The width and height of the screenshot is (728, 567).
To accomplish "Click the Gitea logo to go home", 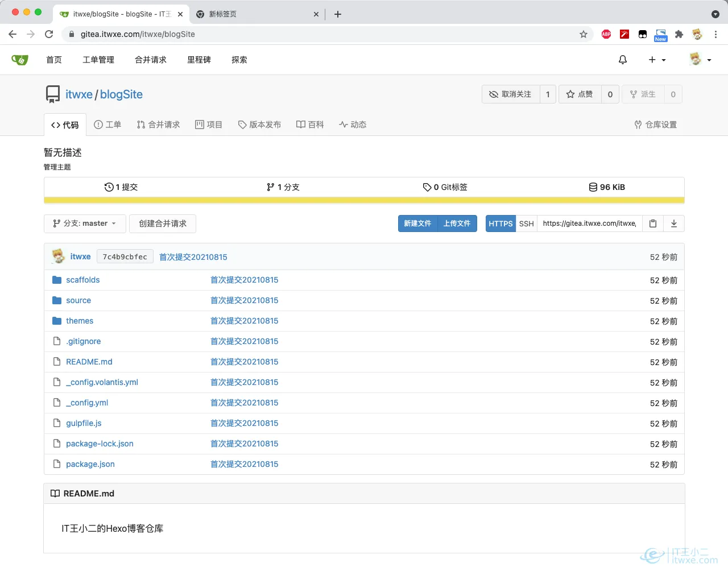I will [x=20, y=59].
